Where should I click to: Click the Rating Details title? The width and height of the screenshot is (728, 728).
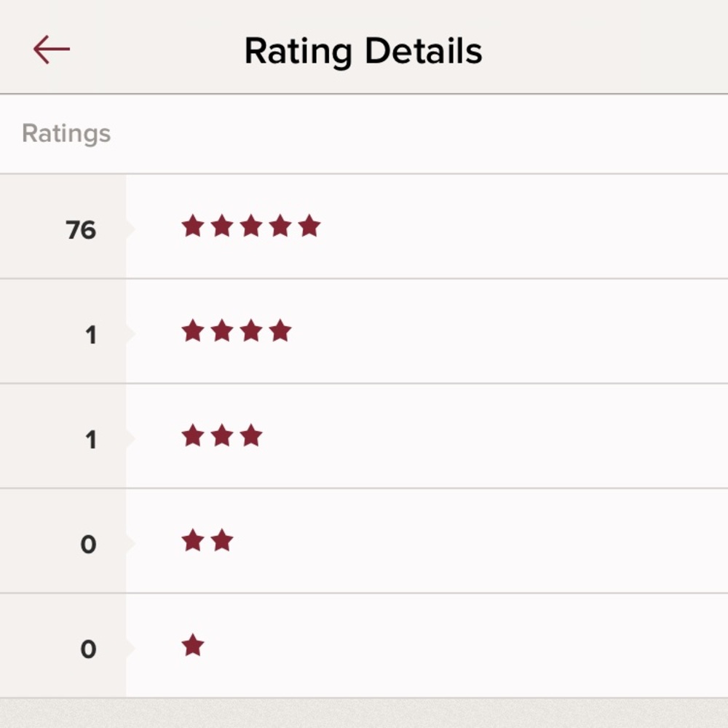(x=363, y=52)
